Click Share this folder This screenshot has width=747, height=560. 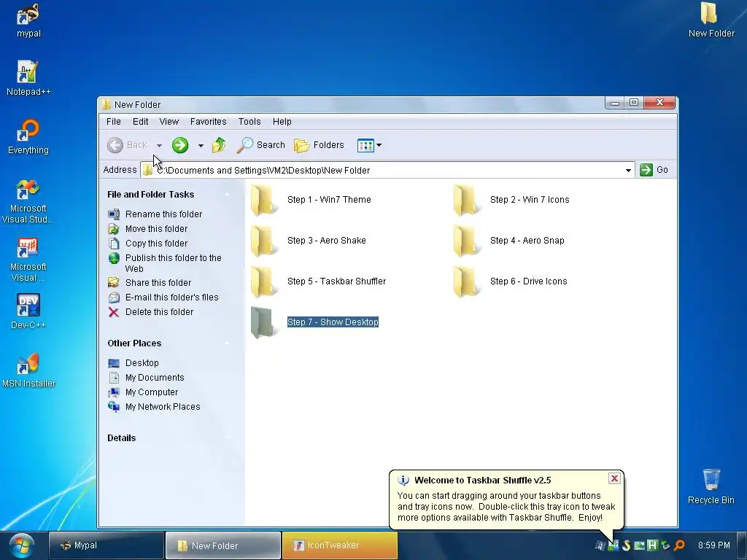158,283
